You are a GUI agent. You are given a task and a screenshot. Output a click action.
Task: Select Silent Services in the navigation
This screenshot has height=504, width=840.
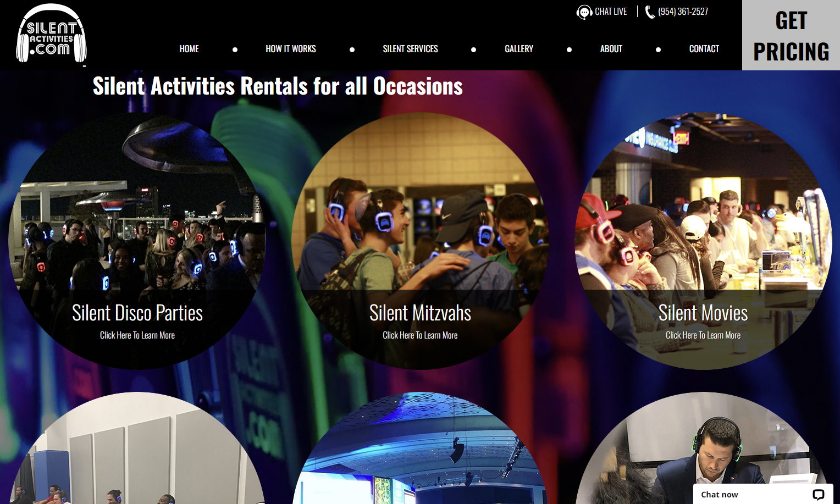tap(410, 49)
